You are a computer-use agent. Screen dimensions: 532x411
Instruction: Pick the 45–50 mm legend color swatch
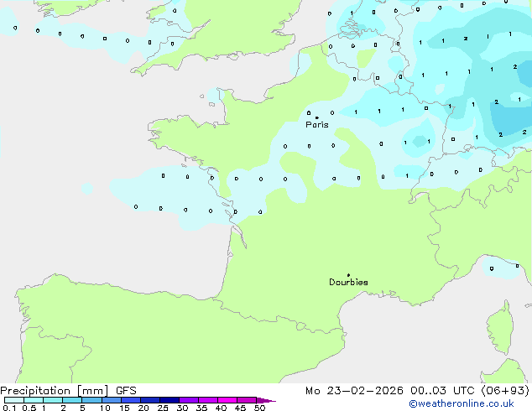coord(247,400)
